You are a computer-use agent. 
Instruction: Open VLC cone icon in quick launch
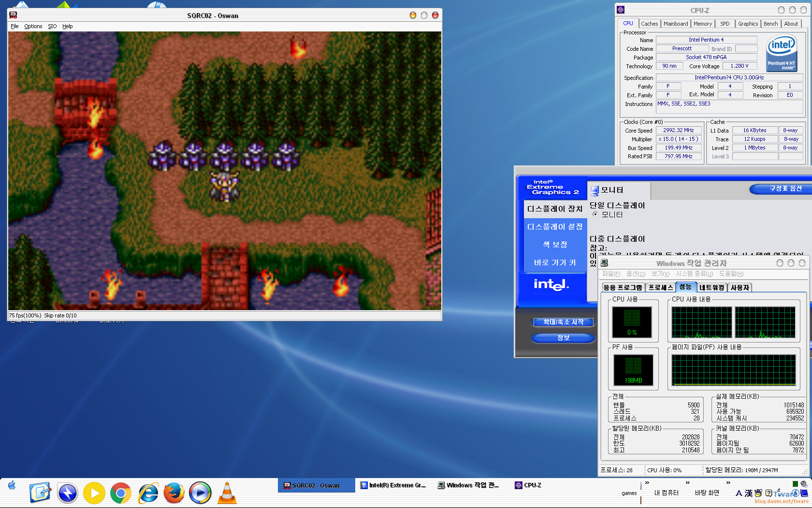click(227, 493)
